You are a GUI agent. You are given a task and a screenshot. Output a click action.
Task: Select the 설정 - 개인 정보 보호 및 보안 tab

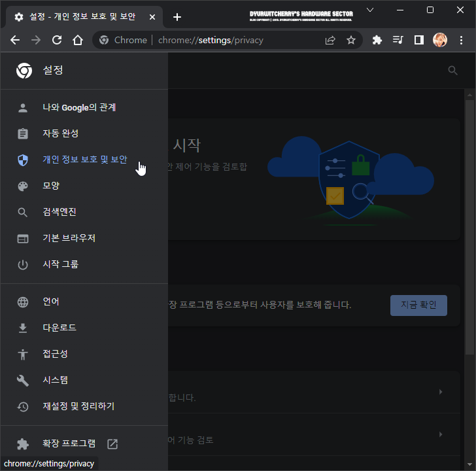tap(82, 17)
